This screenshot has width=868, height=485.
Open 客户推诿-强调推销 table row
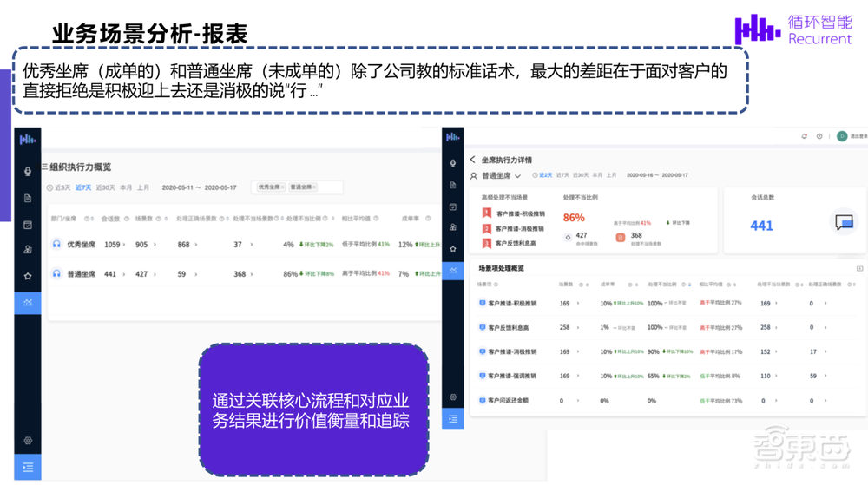(x=512, y=376)
